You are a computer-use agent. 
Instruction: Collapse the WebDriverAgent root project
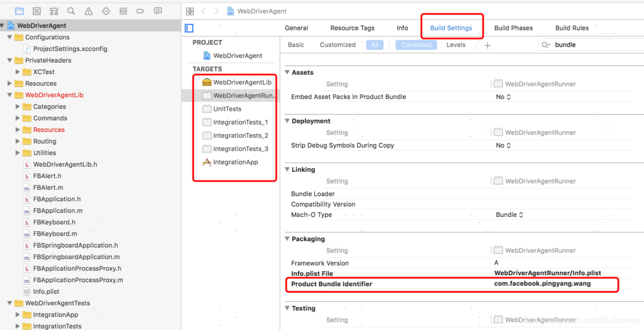coord(3,26)
